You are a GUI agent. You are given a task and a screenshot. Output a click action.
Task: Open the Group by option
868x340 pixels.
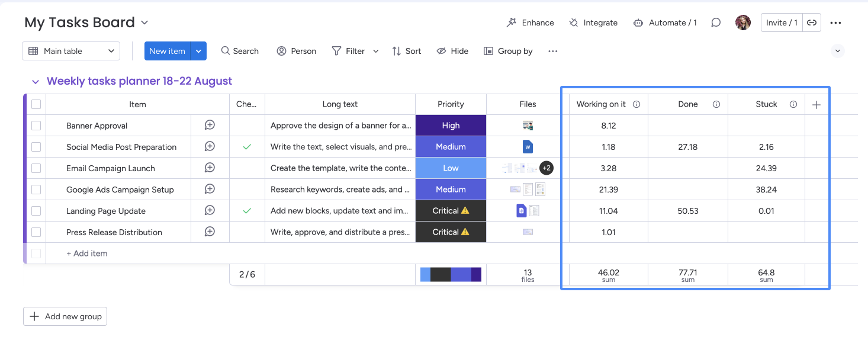point(508,51)
